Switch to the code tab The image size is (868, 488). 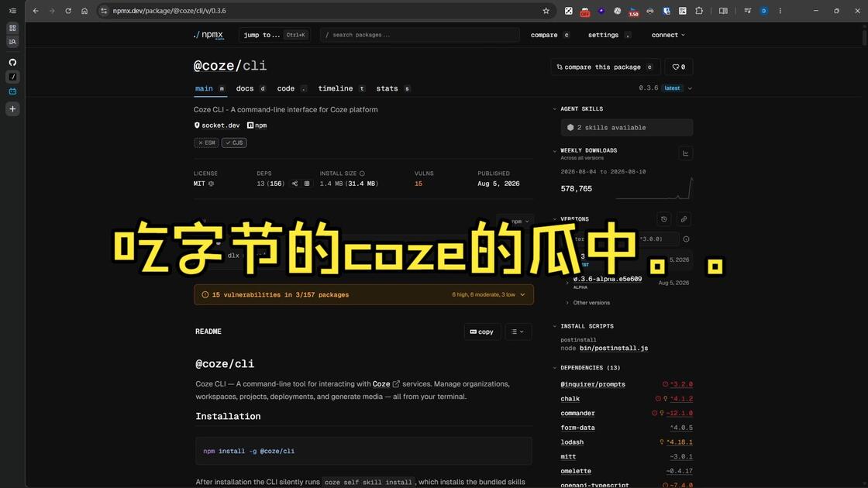(291, 88)
